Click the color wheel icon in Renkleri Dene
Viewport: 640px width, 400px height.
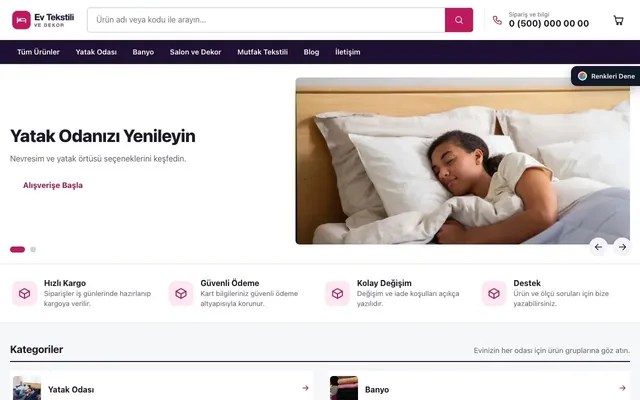coord(582,76)
